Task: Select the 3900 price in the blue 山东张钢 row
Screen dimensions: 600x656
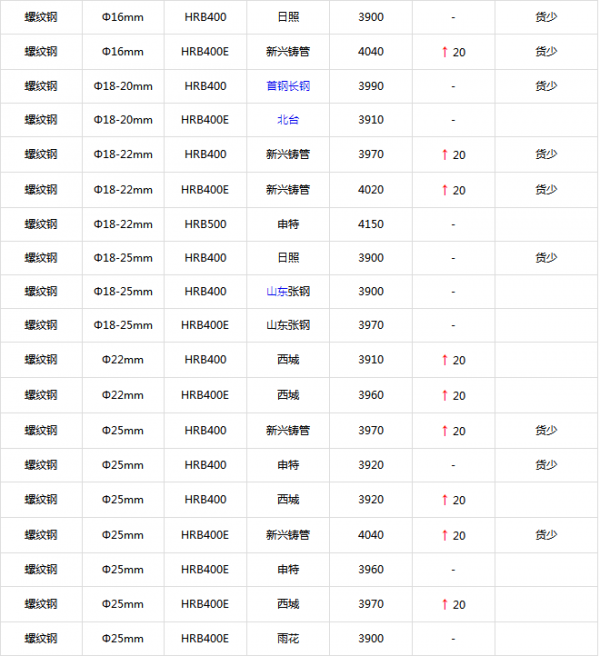Action: click(371, 292)
